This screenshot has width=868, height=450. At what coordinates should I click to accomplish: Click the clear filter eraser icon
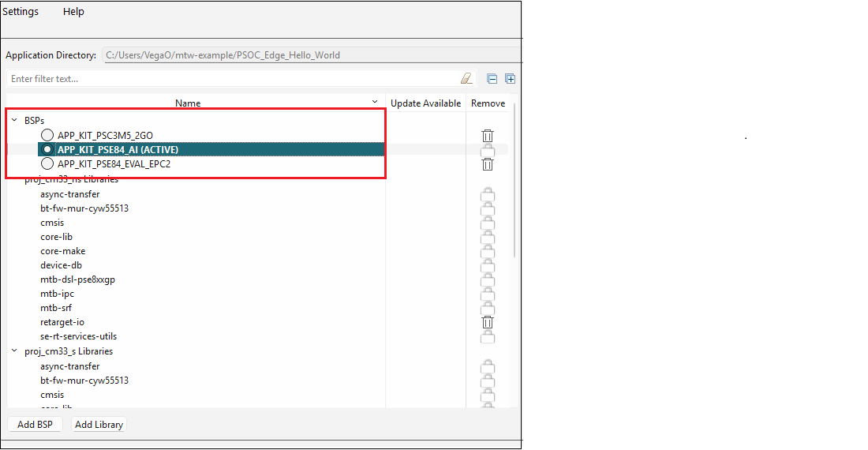(x=466, y=78)
